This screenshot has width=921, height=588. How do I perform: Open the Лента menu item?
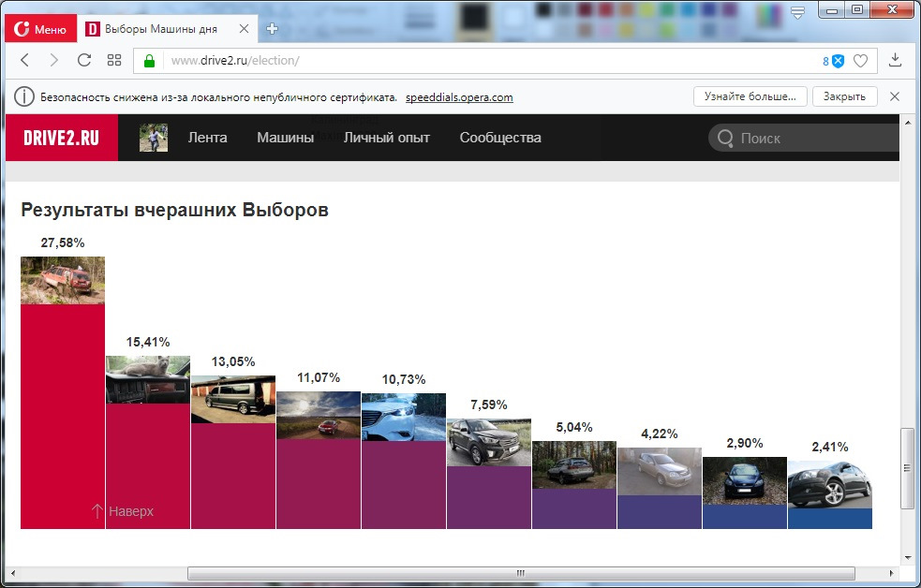point(207,138)
